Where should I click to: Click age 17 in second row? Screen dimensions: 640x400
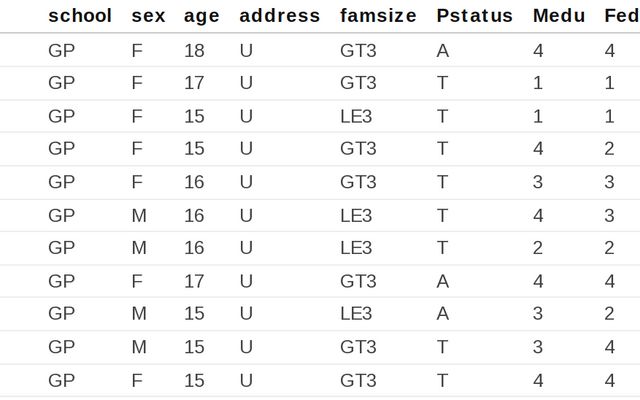point(194,84)
